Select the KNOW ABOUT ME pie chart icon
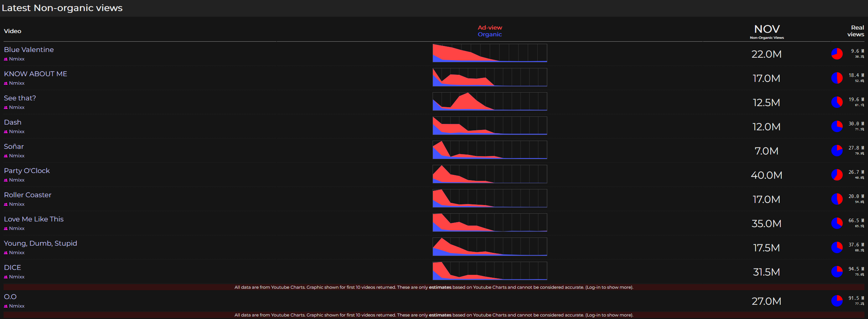The height and width of the screenshot is (319, 868). point(837,78)
